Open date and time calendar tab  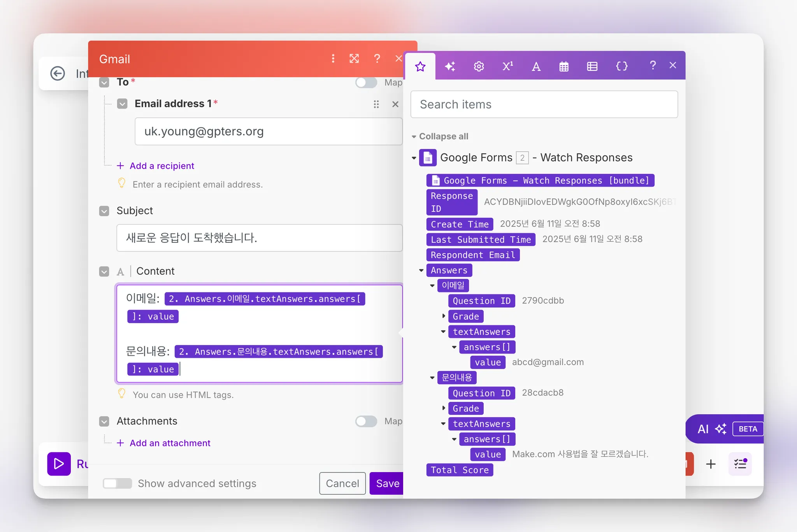coord(564,66)
